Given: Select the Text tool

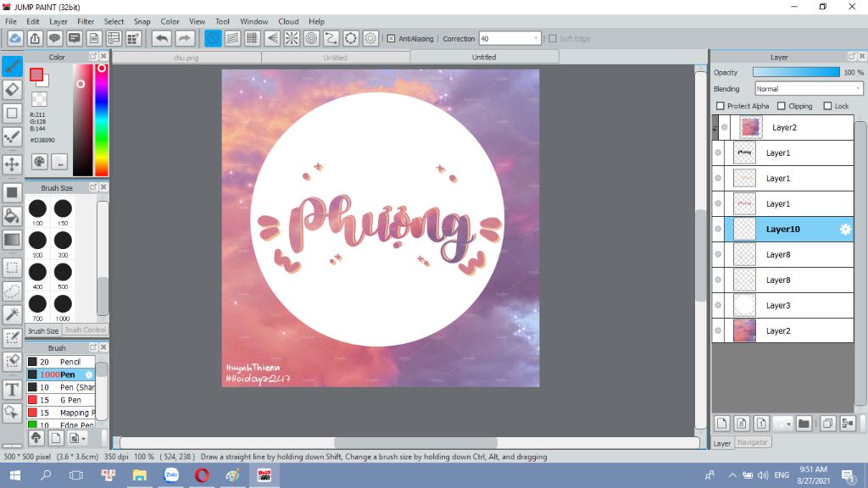Looking at the screenshot, I should tap(12, 390).
